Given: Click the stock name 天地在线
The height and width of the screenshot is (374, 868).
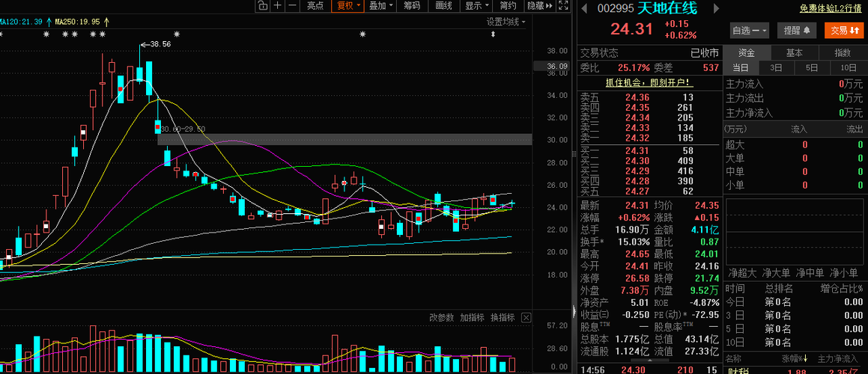Looking at the screenshot, I should coord(667,8).
